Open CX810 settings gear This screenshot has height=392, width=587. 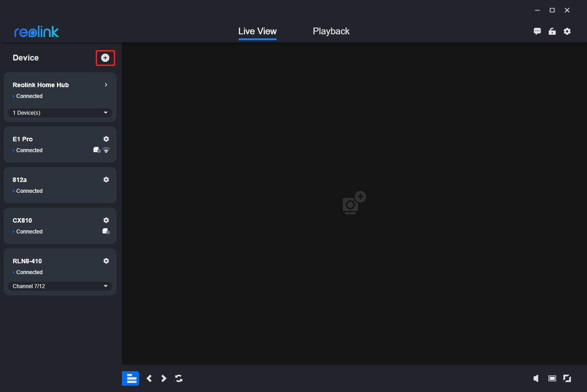pos(106,220)
